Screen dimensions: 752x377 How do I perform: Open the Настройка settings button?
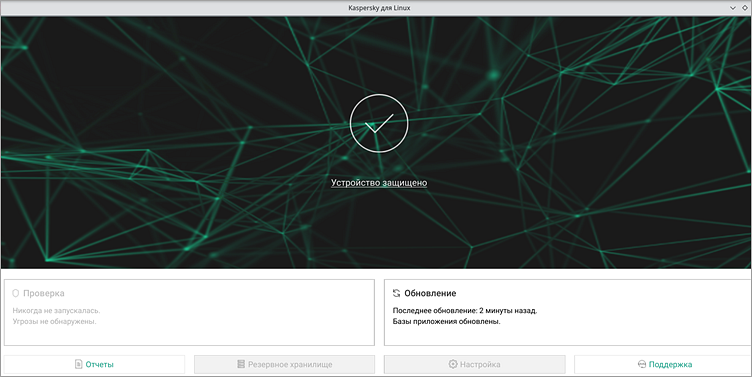pos(475,365)
